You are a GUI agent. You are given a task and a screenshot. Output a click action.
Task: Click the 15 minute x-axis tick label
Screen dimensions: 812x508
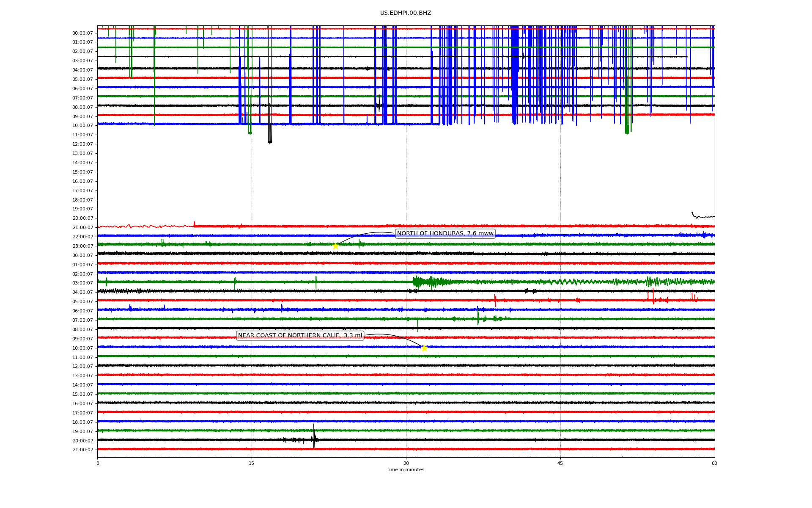(x=252, y=463)
